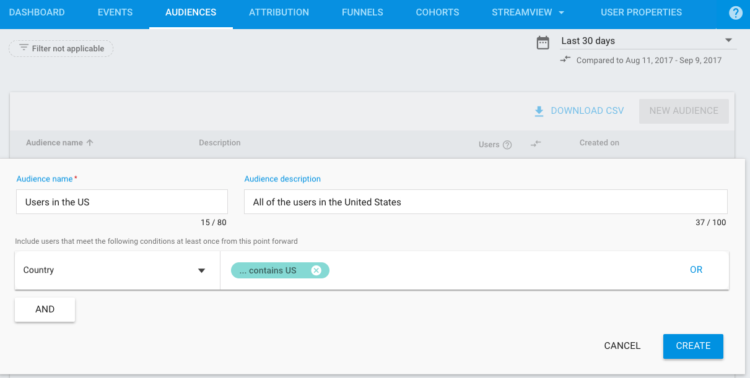Click the Description column header

[x=220, y=143]
